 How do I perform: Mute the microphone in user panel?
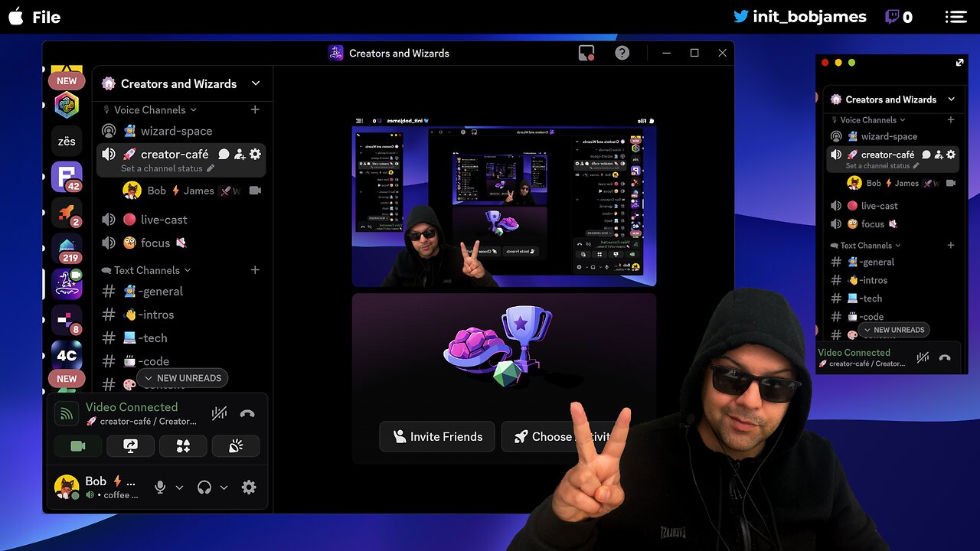point(160,487)
